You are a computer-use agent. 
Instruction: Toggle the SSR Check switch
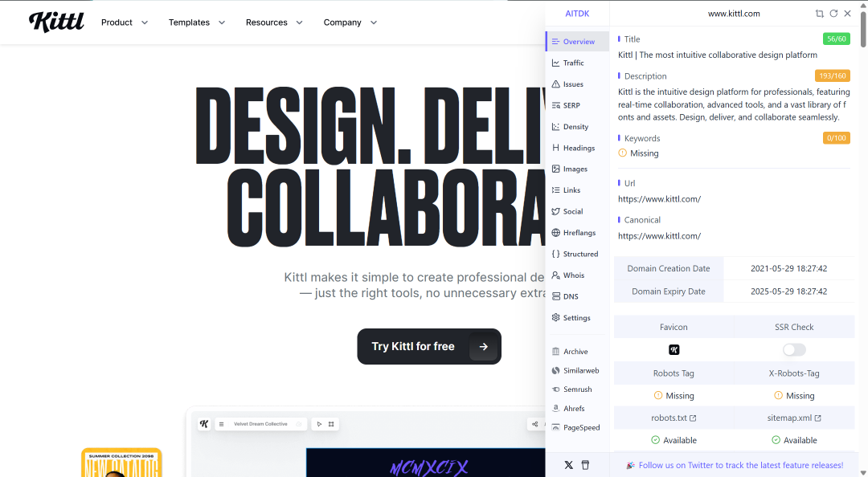tap(794, 350)
